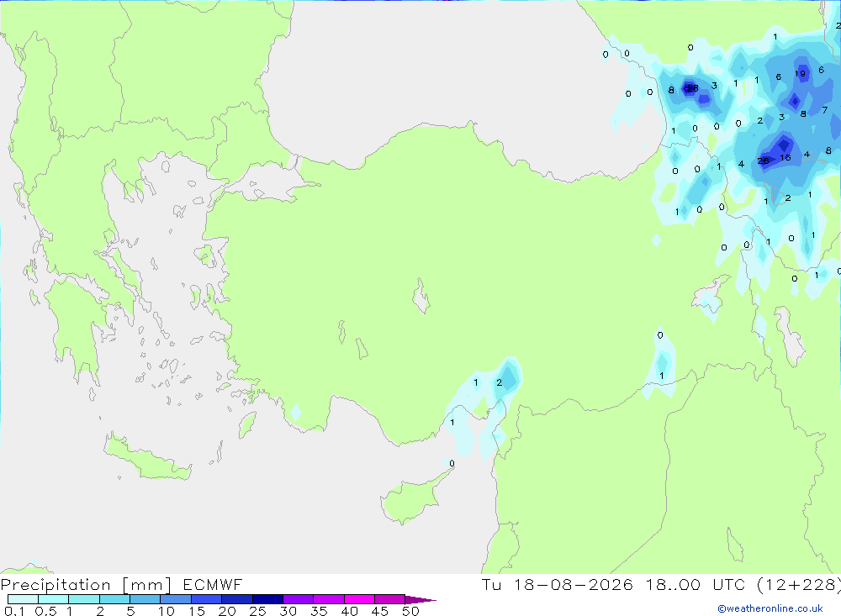
Task: Click the '28' precipitation value on map
Action: click(x=692, y=88)
